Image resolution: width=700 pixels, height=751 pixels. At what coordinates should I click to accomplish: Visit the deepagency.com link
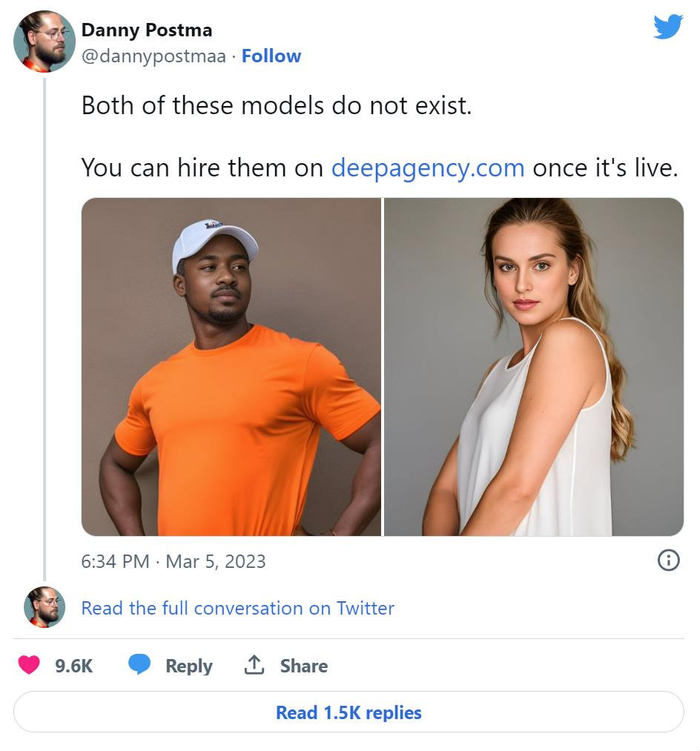[427, 167]
